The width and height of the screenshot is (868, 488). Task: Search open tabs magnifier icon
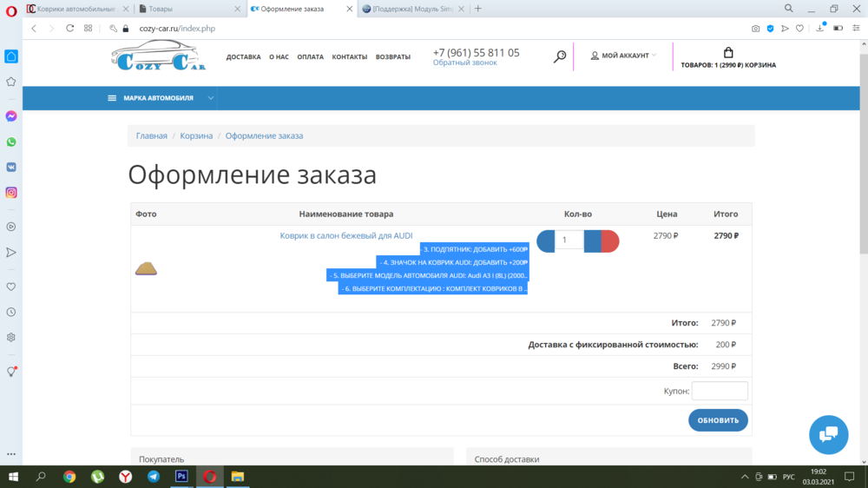click(x=789, y=9)
